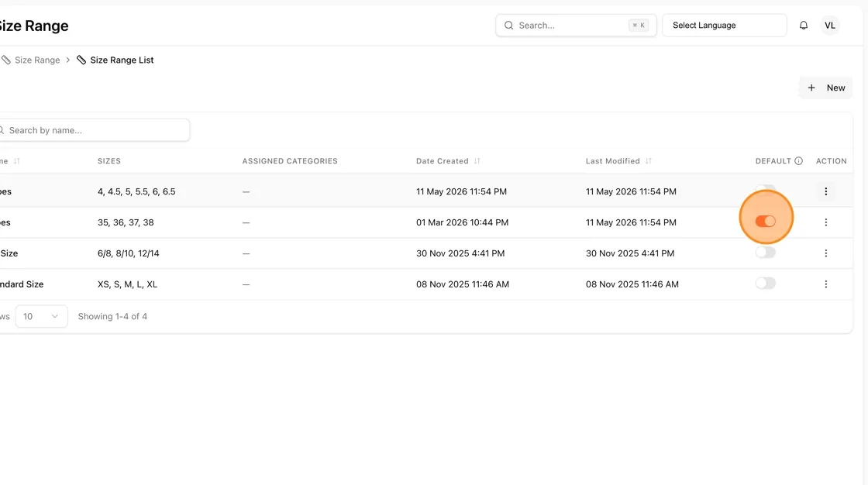Viewport: 868px width, 485px height.
Task: Open the Select Language dropdown
Action: (724, 26)
